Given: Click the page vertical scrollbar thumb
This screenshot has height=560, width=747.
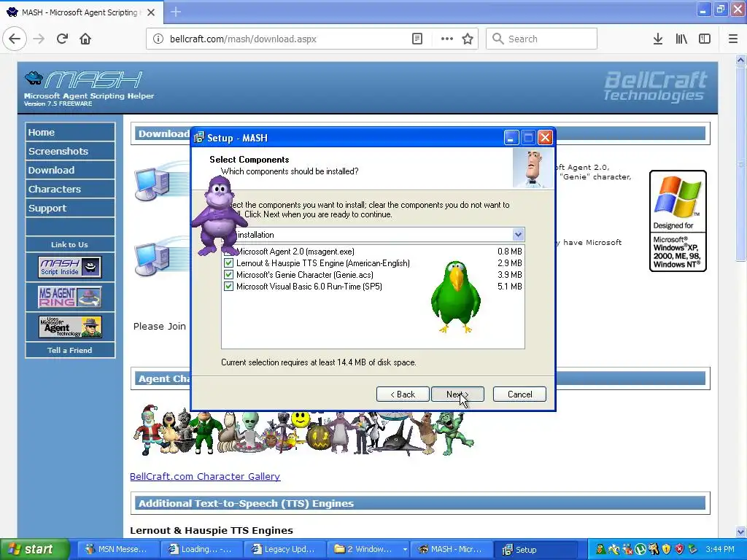Looking at the screenshot, I should 740,163.
